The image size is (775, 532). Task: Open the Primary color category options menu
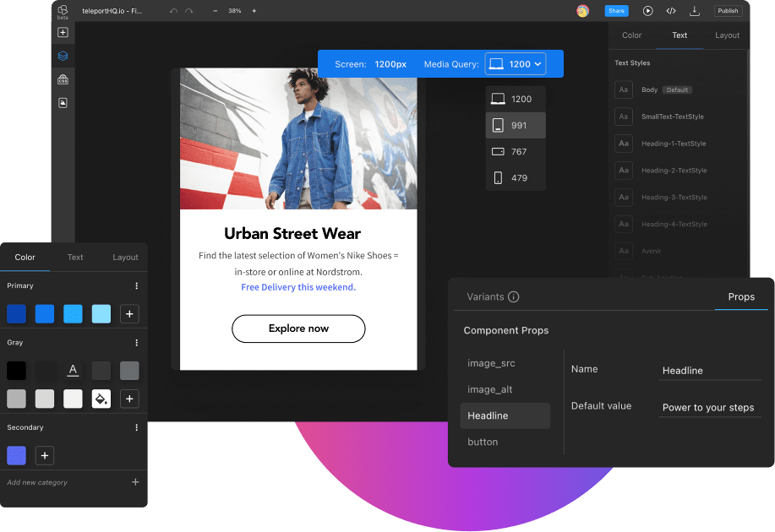(135, 285)
